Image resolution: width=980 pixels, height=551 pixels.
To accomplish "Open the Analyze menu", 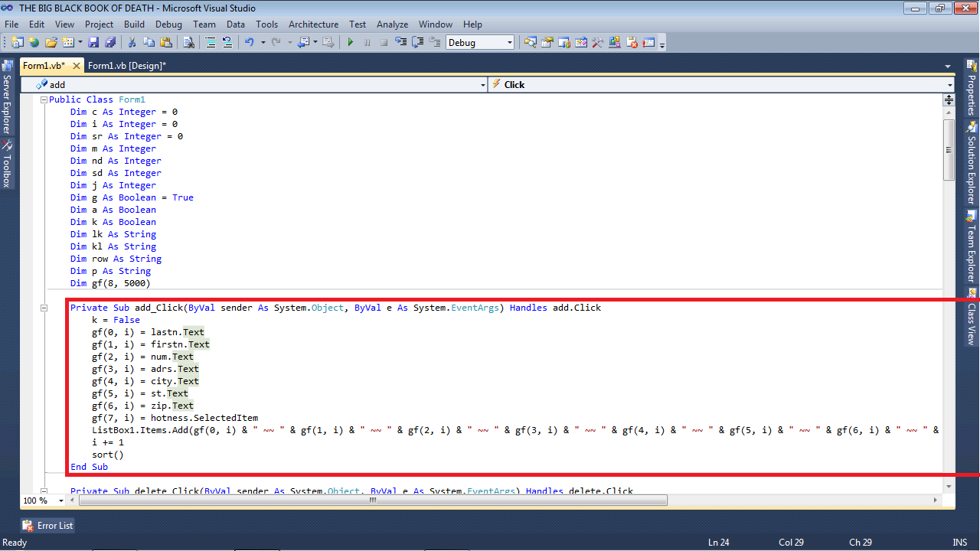I will tap(392, 24).
